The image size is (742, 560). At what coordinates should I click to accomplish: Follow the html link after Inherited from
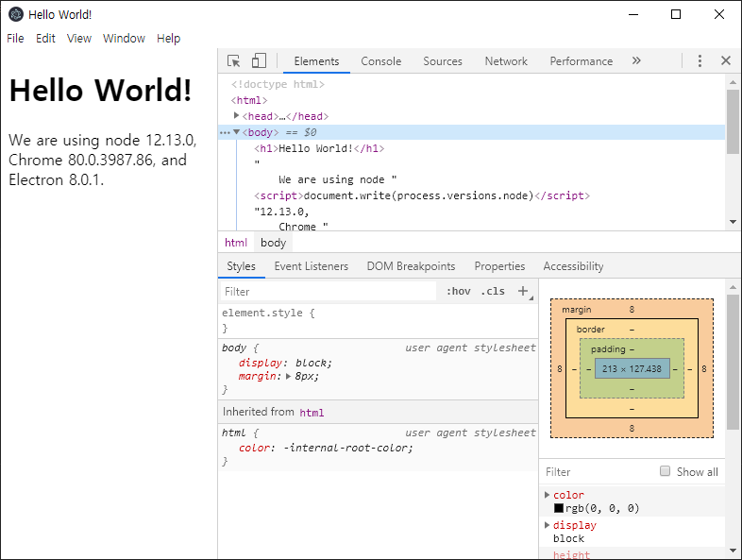(x=312, y=413)
